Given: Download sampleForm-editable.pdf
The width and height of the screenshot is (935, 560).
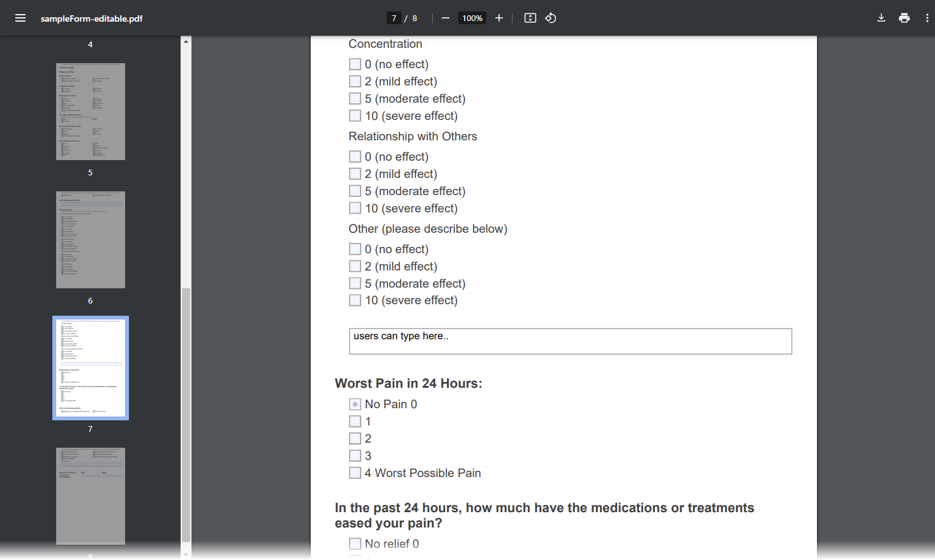Looking at the screenshot, I should tap(881, 18).
